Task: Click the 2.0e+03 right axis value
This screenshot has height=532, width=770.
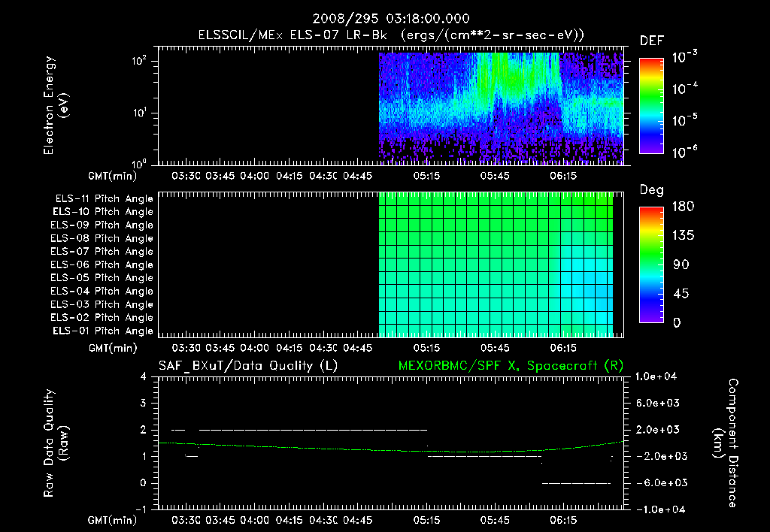Action: (x=657, y=430)
